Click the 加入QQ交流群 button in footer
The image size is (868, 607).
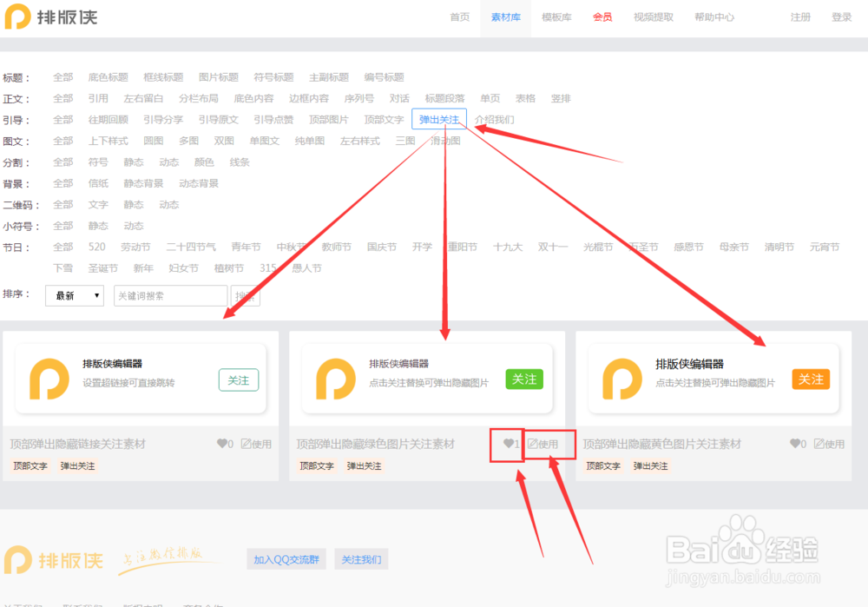(x=286, y=559)
